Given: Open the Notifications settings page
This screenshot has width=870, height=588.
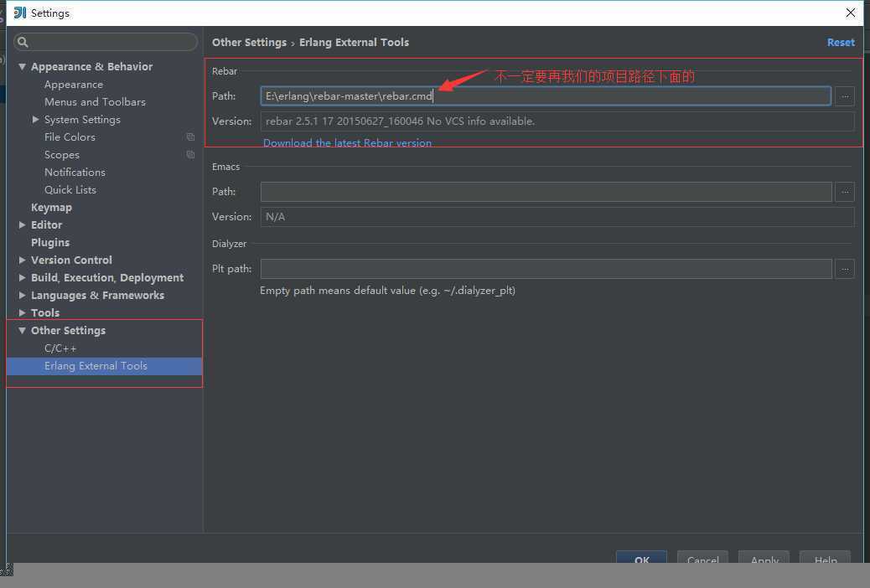Looking at the screenshot, I should tap(75, 173).
